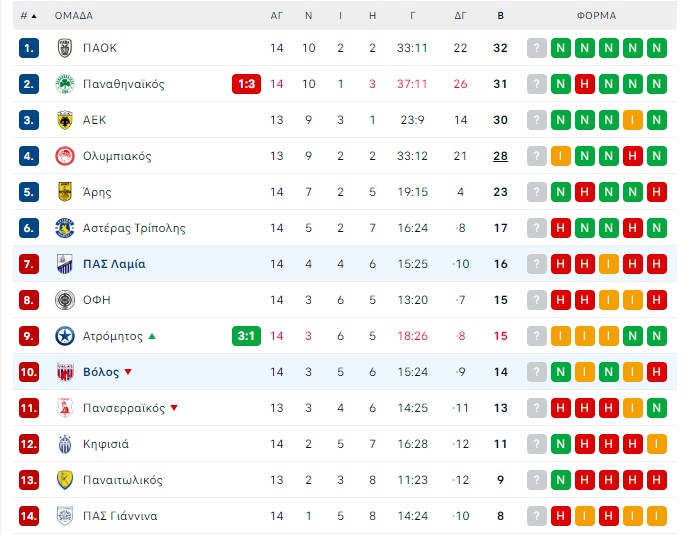This screenshot has height=535, width=687.
Task: Click the ΑΕΚ yellow eagle crest
Action: pos(65,120)
